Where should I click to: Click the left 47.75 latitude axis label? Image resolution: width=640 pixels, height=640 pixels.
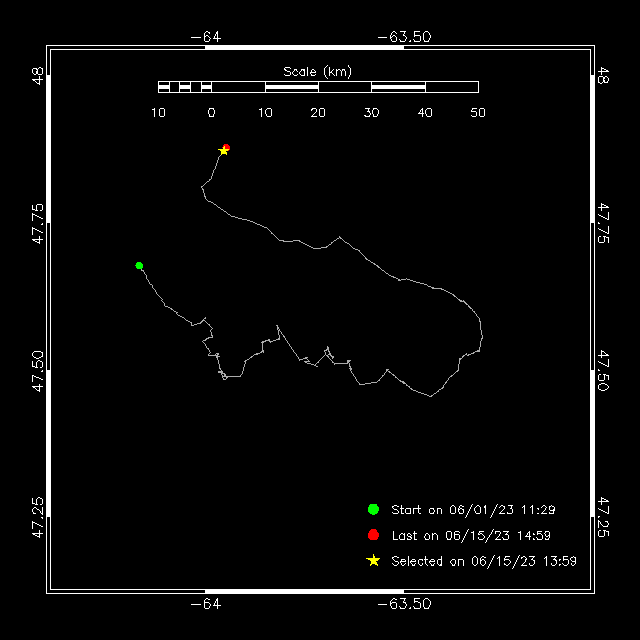point(38,224)
